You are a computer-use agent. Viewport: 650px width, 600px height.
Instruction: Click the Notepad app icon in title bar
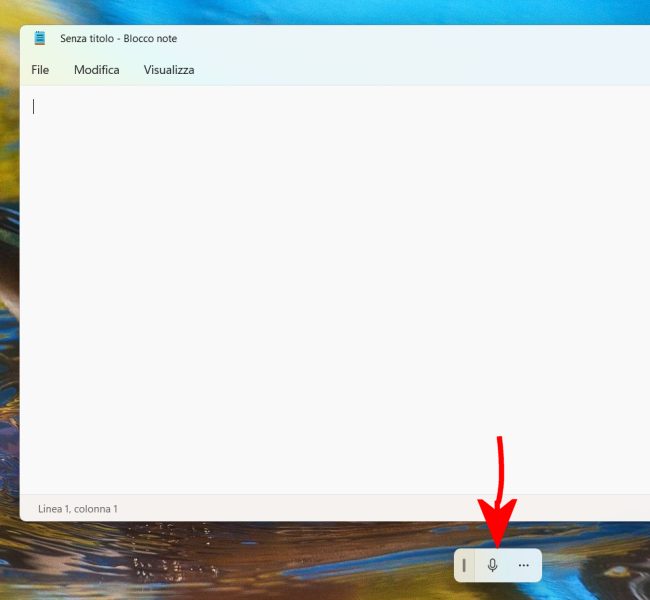coord(40,38)
